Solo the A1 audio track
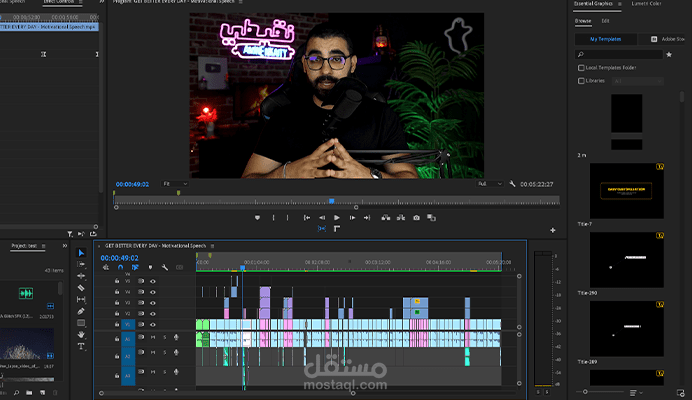Viewport: 692px width, 400px height. click(165, 337)
